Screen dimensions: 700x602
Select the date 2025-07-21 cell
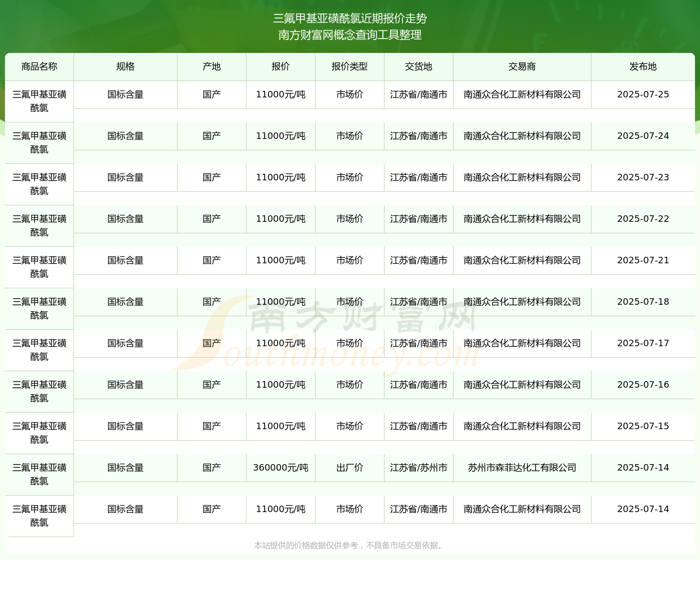click(643, 260)
